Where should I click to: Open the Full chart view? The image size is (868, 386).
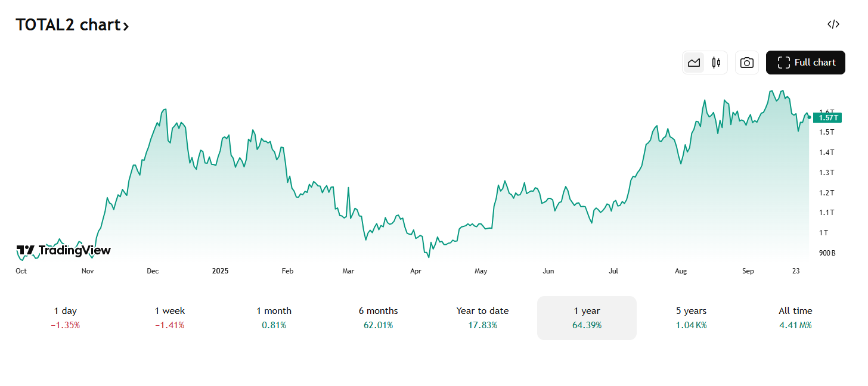tap(805, 63)
